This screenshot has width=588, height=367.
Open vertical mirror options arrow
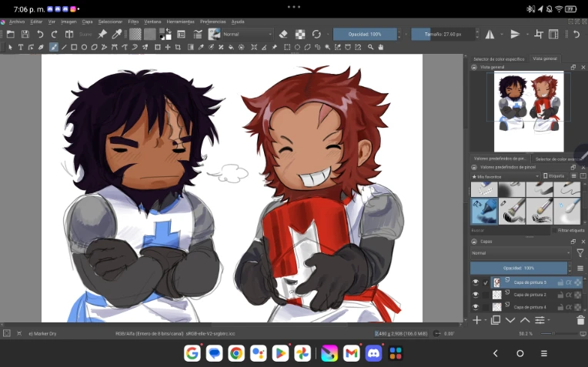coord(527,34)
